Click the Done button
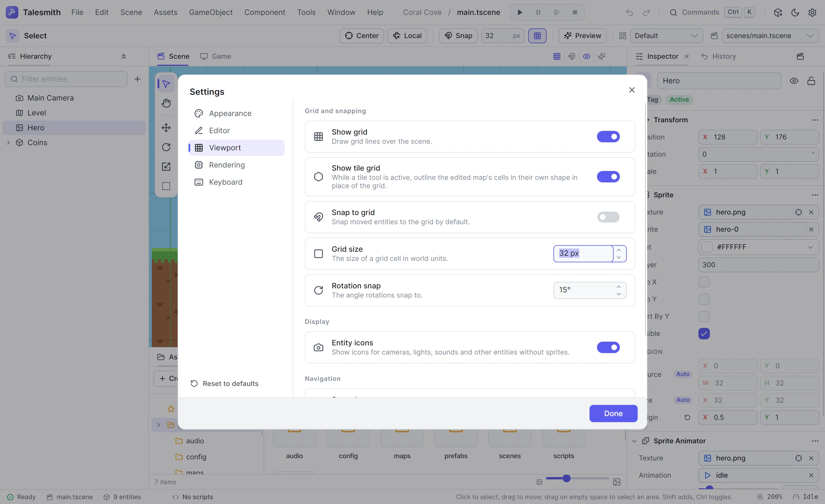This screenshot has width=825, height=504. [x=613, y=413]
